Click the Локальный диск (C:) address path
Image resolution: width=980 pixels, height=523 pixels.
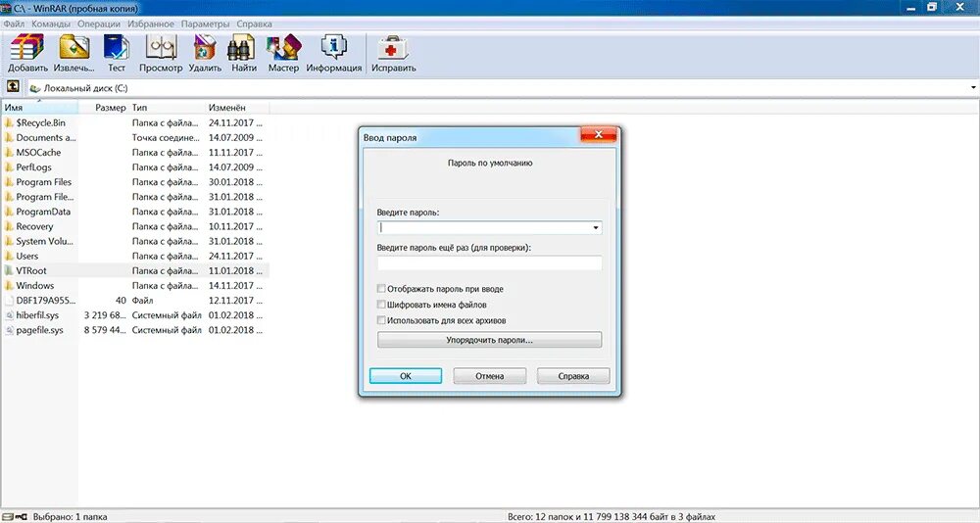(x=85, y=88)
